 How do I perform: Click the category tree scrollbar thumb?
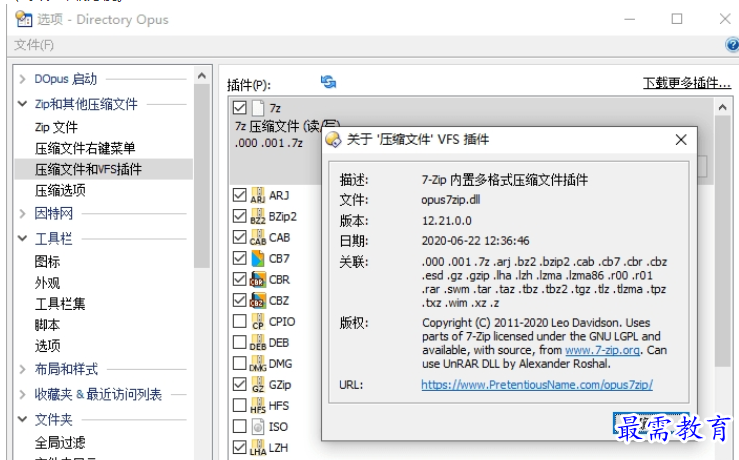coord(202,176)
